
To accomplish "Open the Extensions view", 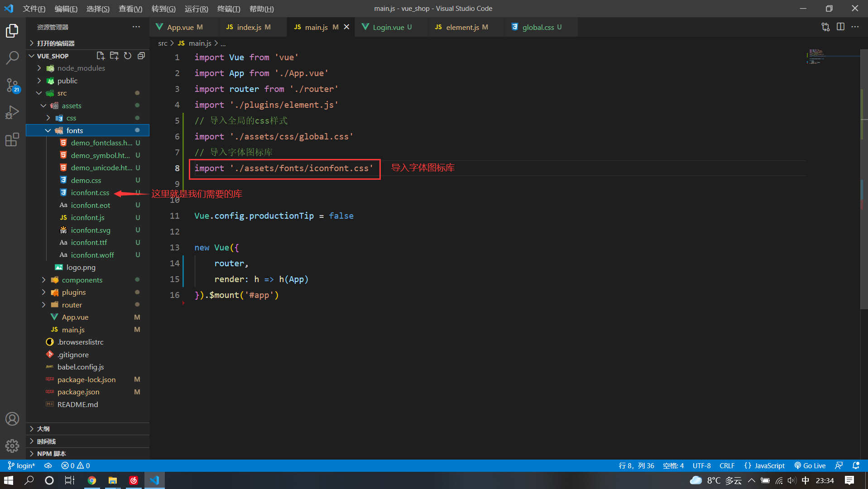I will [12, 139].
